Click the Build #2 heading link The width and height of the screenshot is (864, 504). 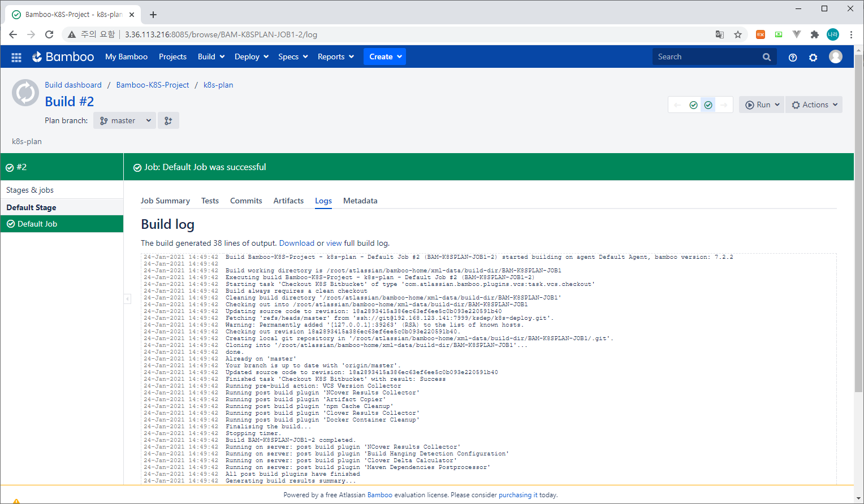pyautogui.click(x=70, y=102)
